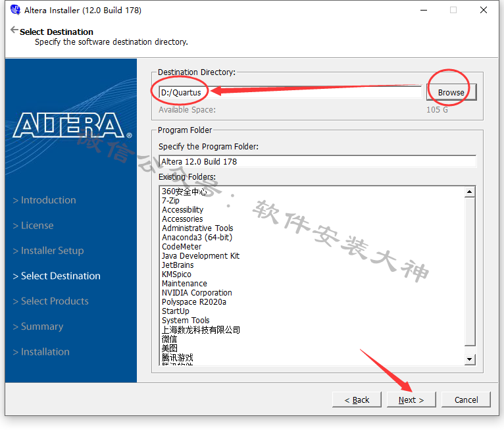Select the KMSpico folder
This screenshot has width=504, height=441.
tap(176, 274)
